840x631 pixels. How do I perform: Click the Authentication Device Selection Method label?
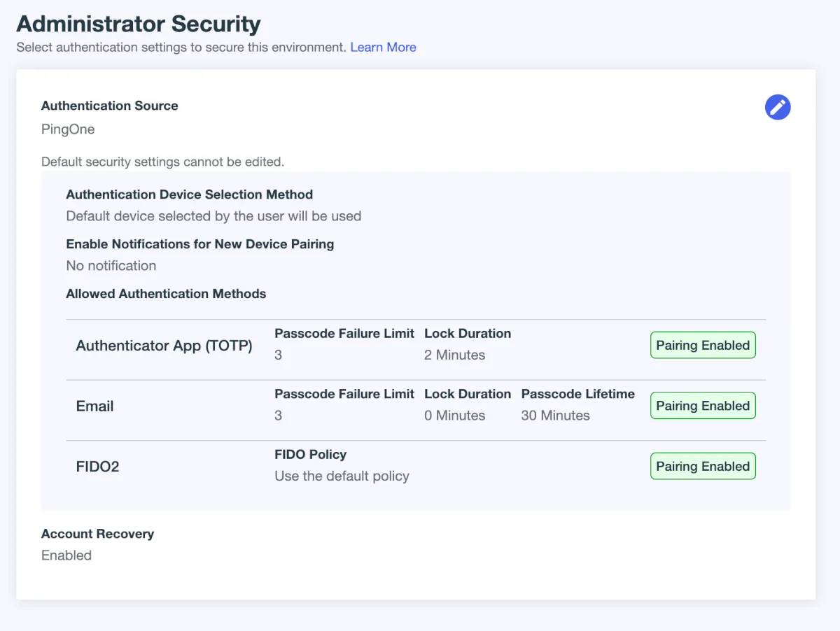[189, 194]
